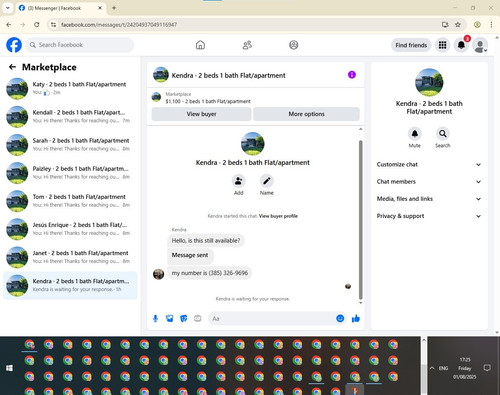500x395 pixels.
Task: Show hidden system tray icons chevron
Action: point(432,368)
